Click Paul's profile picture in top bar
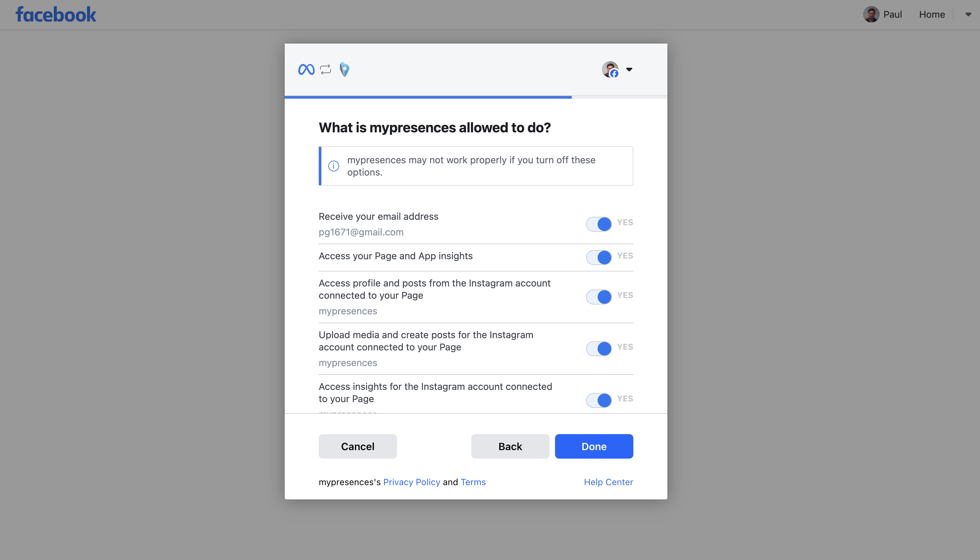This screenshot has width=980, height=560. coord(871,15)
